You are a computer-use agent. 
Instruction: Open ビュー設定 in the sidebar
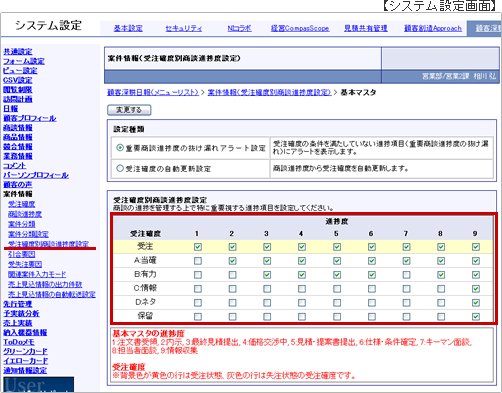[20, 71]
